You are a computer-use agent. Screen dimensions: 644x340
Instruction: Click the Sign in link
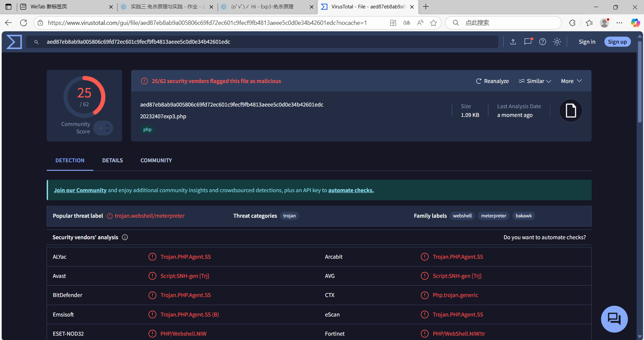[x=587, y=42]
